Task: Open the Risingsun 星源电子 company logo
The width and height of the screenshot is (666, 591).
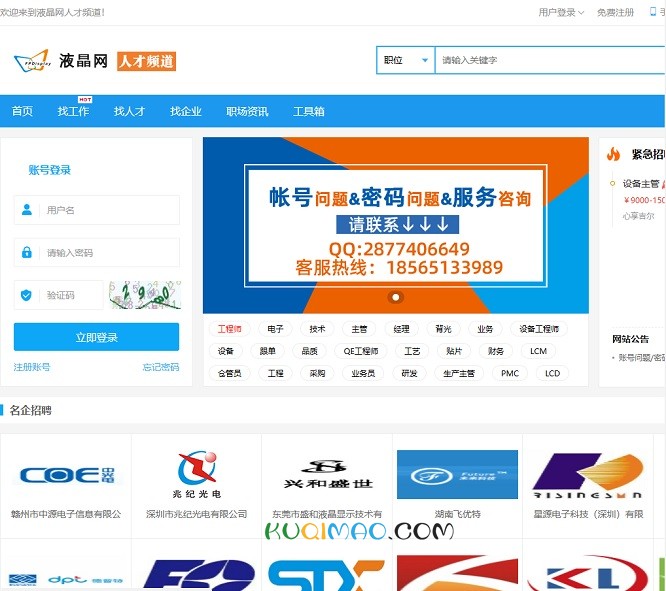Action: tap(588, 475)
